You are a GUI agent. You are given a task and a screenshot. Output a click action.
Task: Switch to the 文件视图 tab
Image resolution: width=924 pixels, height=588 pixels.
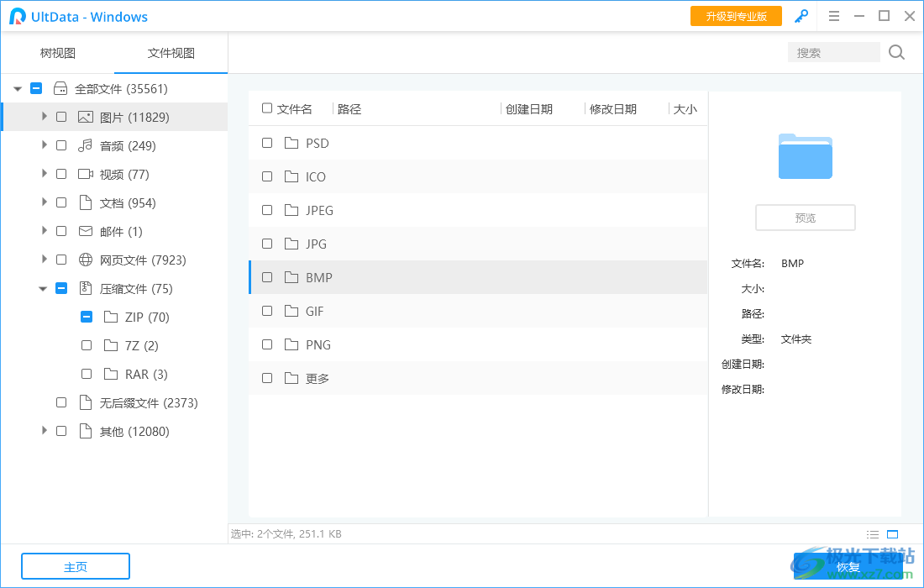click(171, 52)
